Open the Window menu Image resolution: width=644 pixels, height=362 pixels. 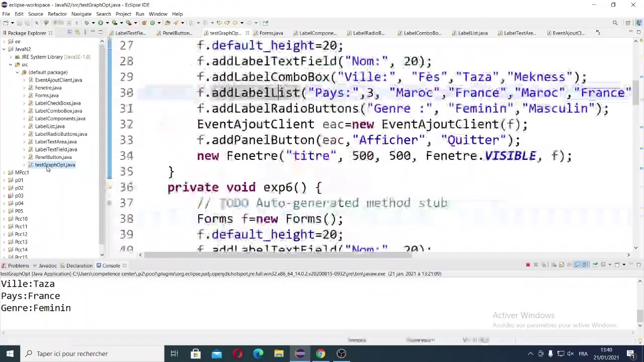click(x=157, y=14)
